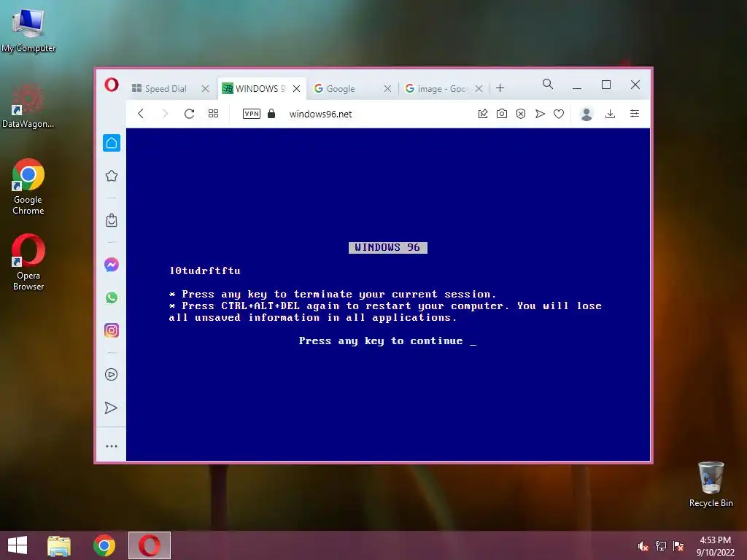
Task: Open sidebar Player icon
Action: click(112, 374)
